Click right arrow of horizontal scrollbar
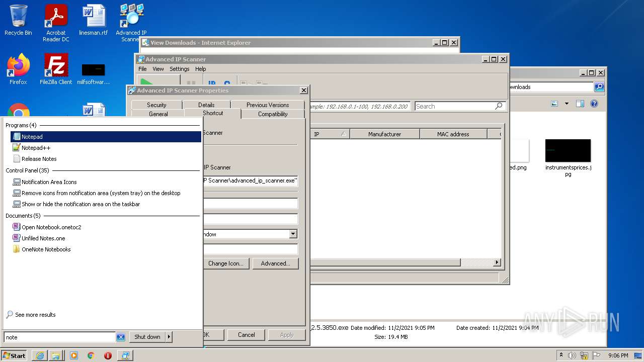Viewport: 644px width, 362px height. point(497,262)
